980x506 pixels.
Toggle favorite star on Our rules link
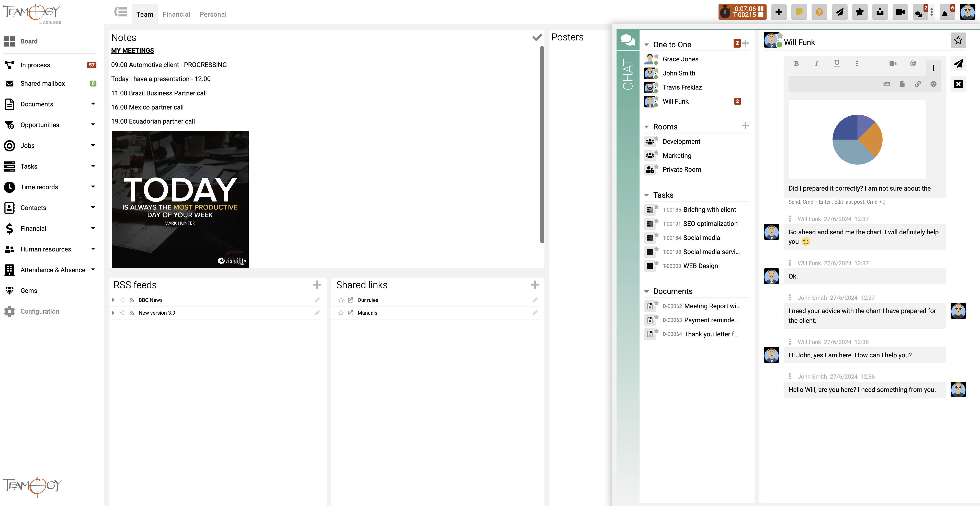tap(341, 300)
